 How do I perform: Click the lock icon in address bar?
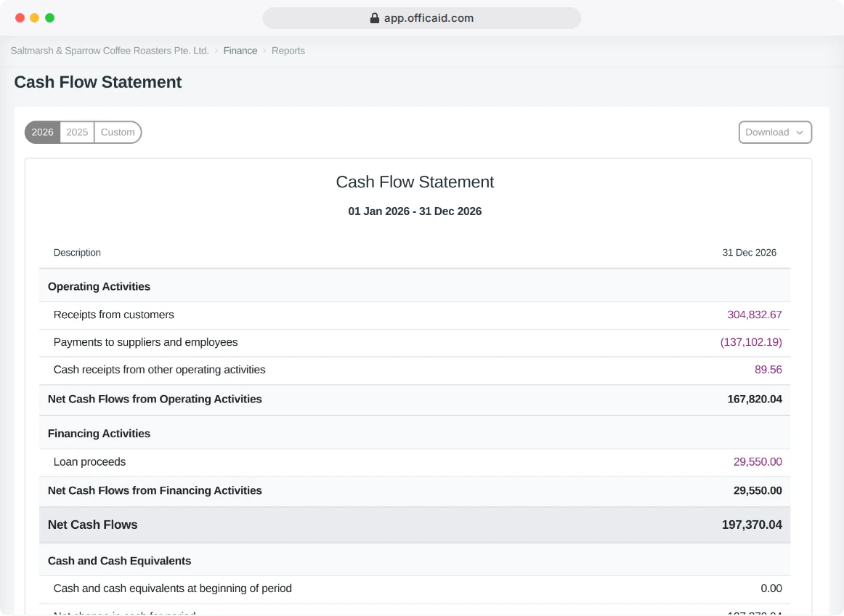pyautogui.click(x=375, y=18)
